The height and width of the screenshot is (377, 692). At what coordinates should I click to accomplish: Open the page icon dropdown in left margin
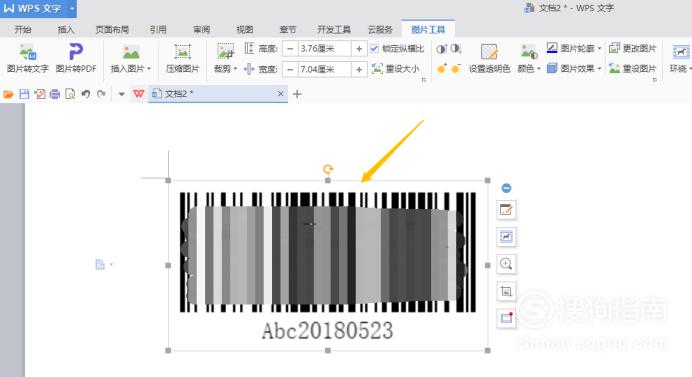[x=111, y=264]
